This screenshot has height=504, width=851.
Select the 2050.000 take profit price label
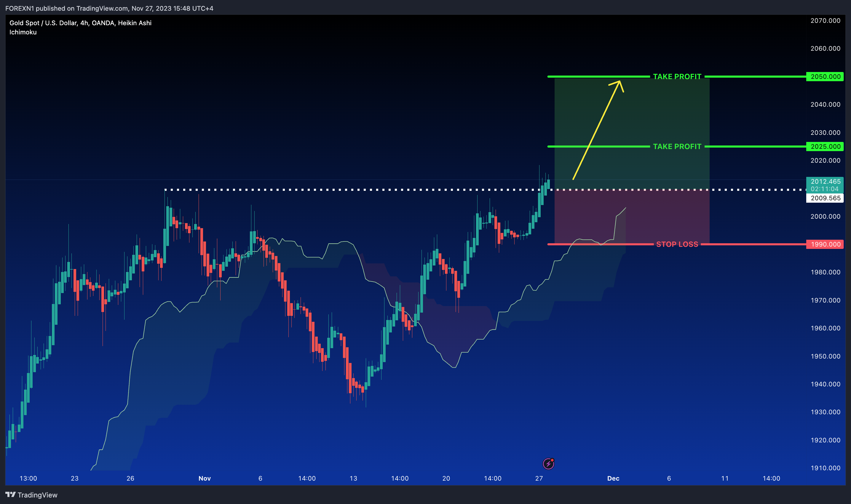click(825, 76)
